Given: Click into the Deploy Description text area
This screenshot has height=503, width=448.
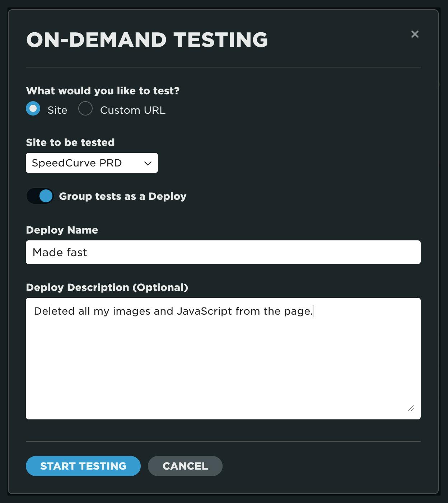Looking at the screenshot, I should (x=223, y=359).
